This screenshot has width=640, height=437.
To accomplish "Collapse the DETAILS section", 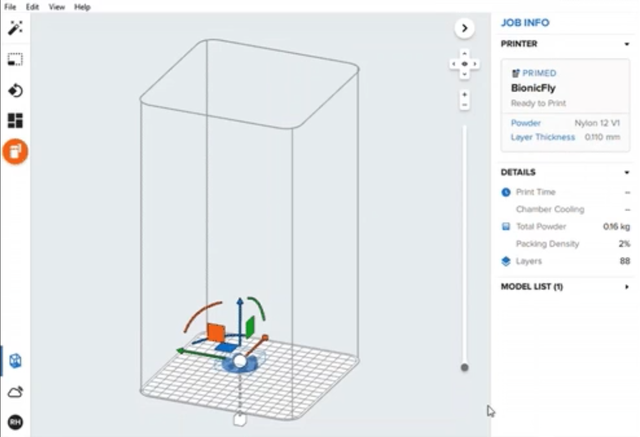I will 627,173.
